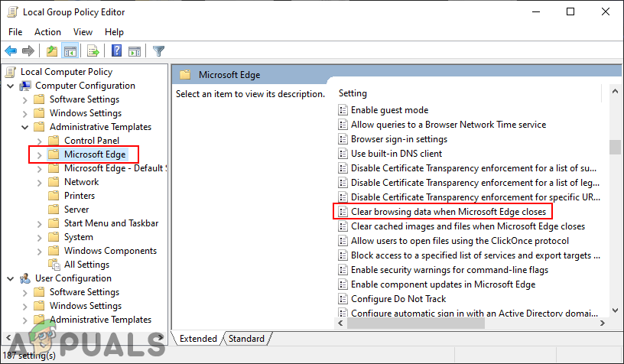Click the Forward arrow toolbar icon
624x364 pixels.
(28, 51)
